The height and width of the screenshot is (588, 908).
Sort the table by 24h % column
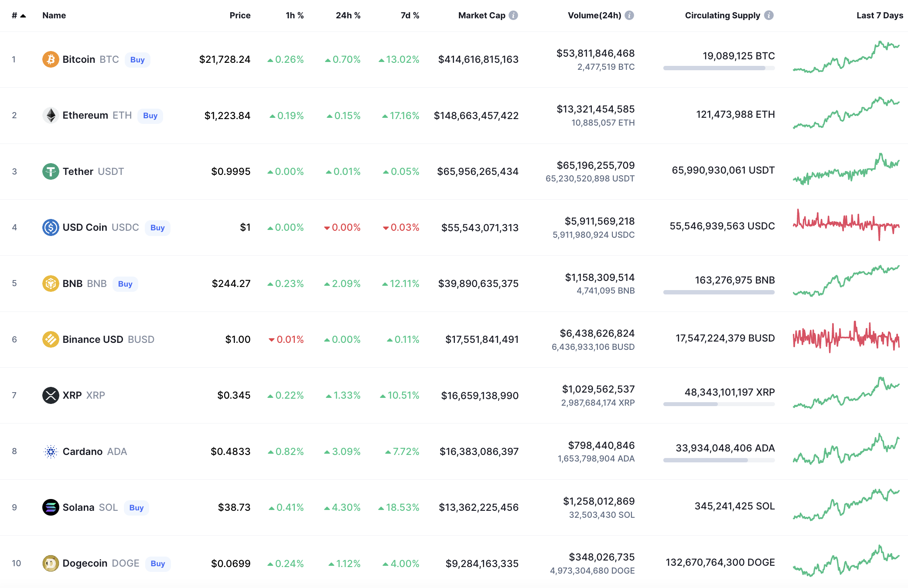[x=348, y=15]
